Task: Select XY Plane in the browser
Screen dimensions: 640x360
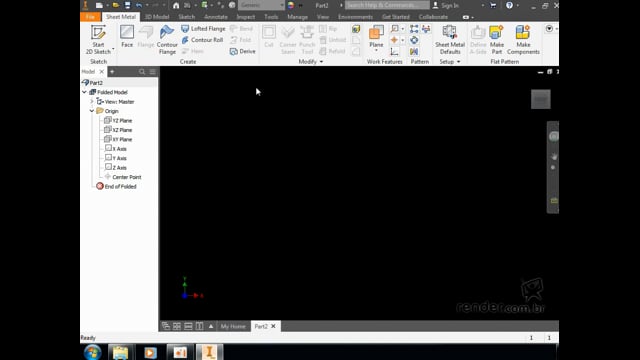Action: tap(118, 139)
